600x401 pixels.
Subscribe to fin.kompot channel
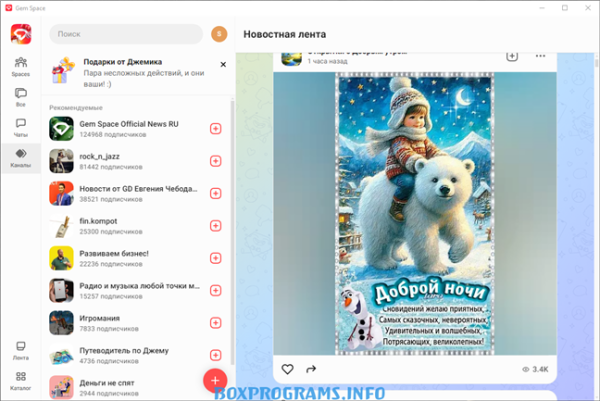click(216, 226)
